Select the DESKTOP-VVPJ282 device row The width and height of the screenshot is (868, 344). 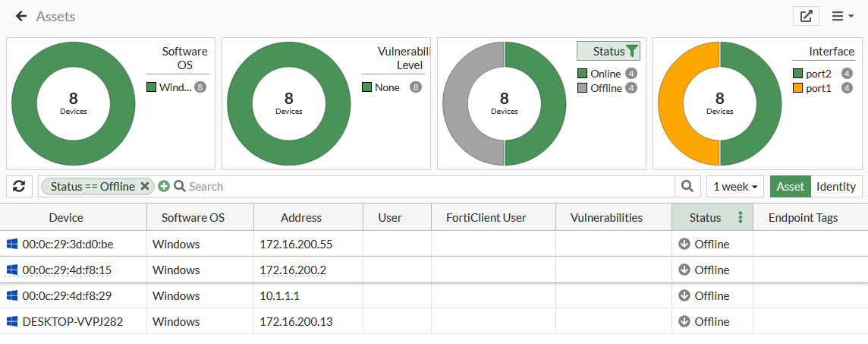[x=73, y=322]
